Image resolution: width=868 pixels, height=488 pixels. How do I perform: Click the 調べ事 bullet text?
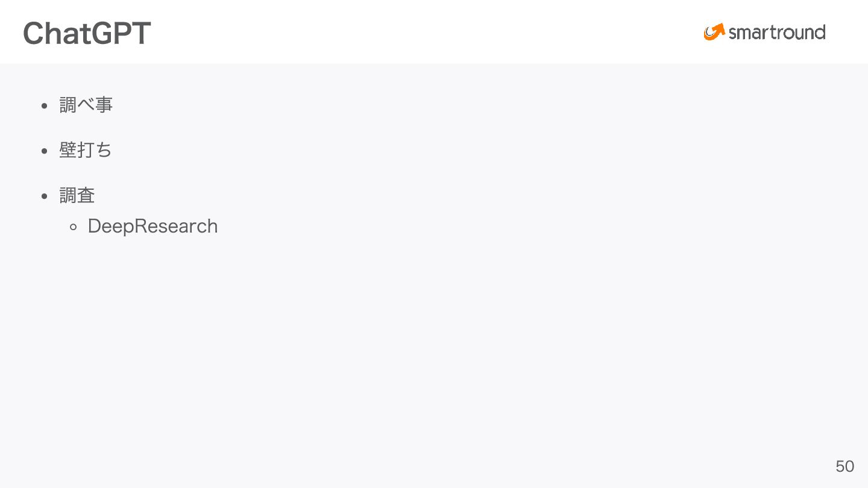86,105
